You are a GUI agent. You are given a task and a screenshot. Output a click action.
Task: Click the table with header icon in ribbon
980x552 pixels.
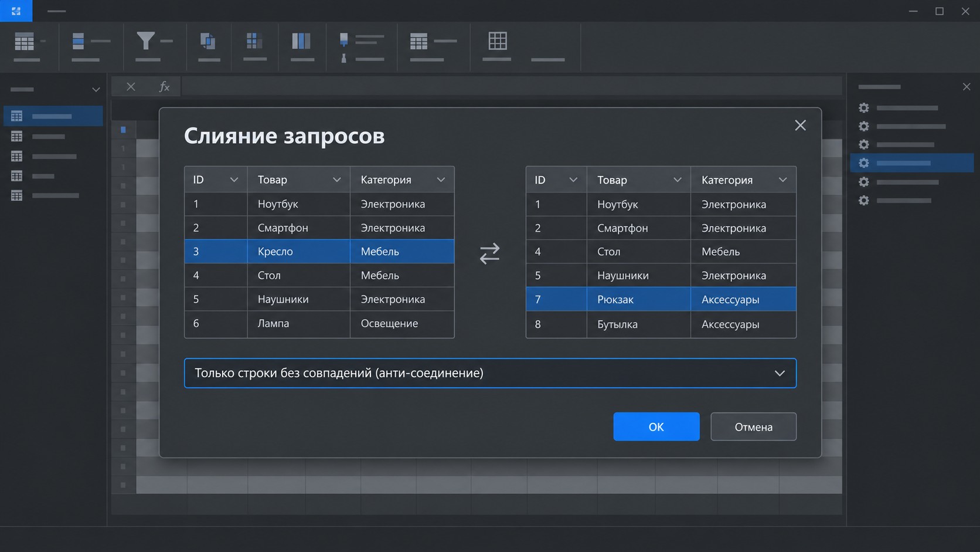pos(418,41)
